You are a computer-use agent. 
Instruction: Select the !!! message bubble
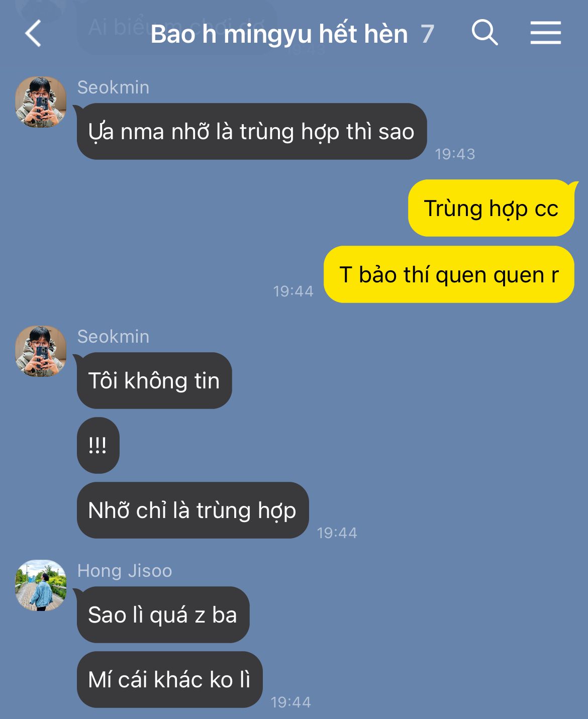(98, 445)
